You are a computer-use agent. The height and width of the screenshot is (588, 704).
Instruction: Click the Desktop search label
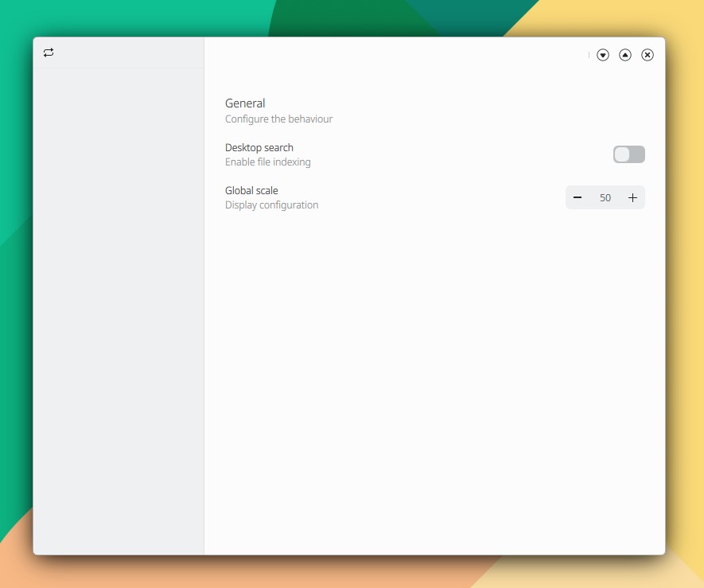[259, 148]
